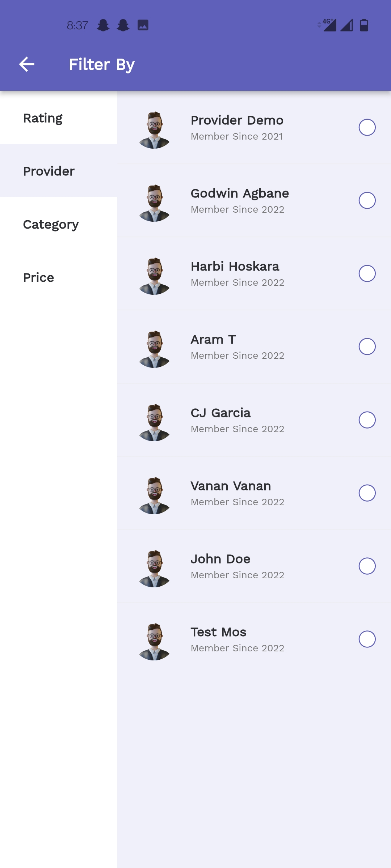
Task: Select the CJ Garcia radio button
Action: 367,420
